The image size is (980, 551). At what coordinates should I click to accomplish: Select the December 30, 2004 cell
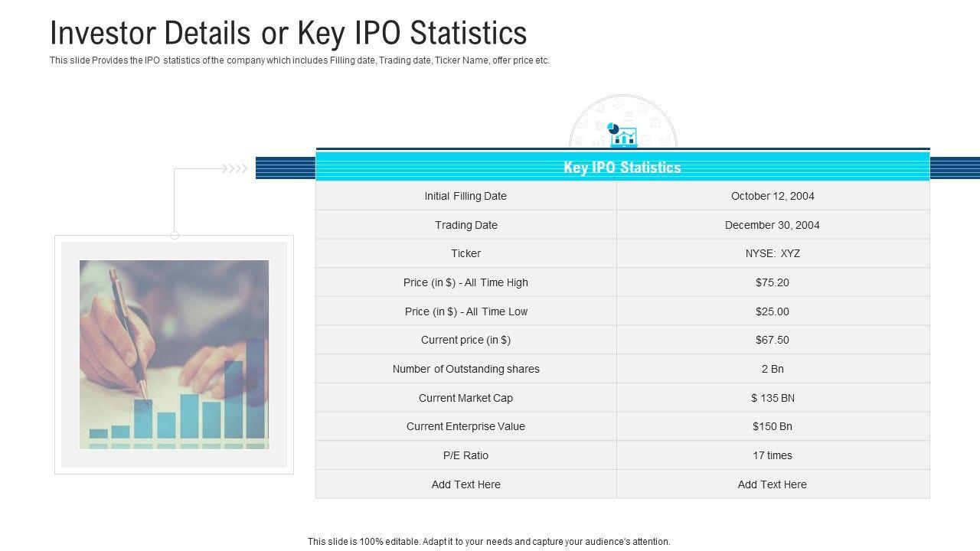[773, 225]
